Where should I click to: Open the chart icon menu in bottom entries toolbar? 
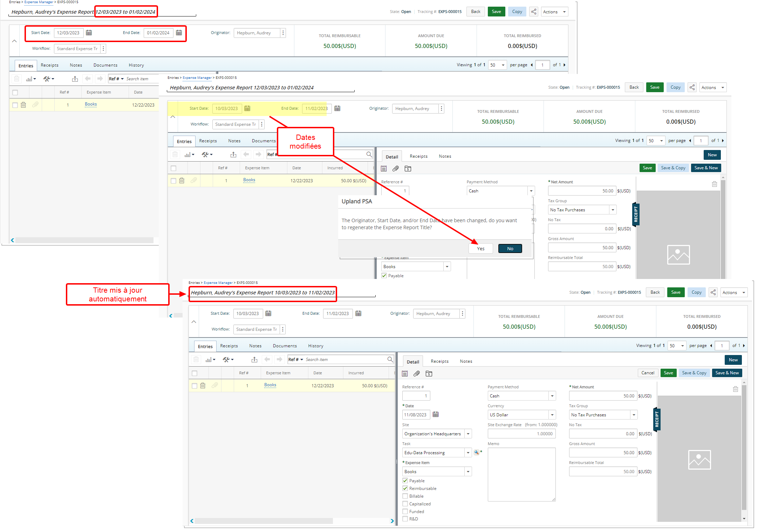click(x=210, y=360)
